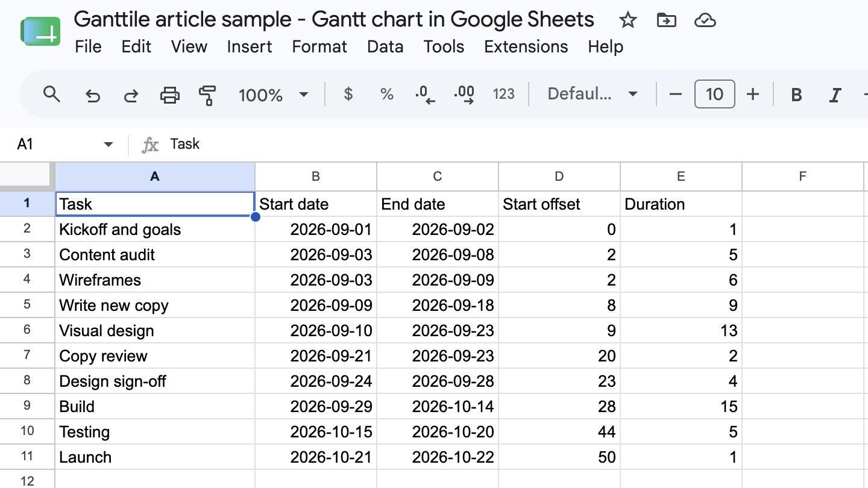Viewport: 868px width, 488px height.
Task: Format as percent
Action: tap(386, 94)
